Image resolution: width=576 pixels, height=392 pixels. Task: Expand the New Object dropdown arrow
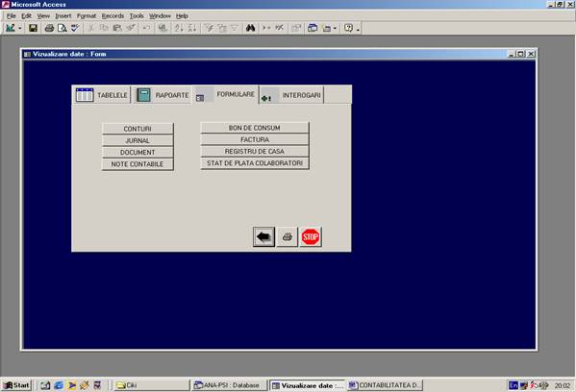[x=335, y=28]
